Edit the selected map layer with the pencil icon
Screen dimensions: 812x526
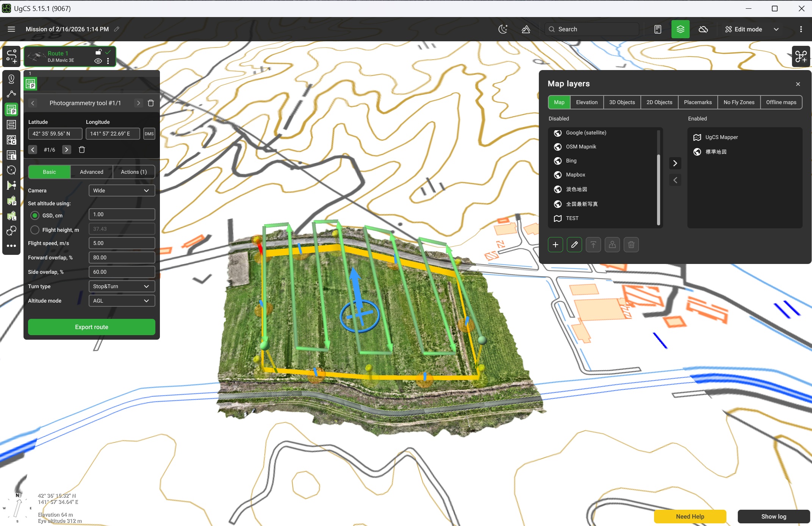pos(574,245)
